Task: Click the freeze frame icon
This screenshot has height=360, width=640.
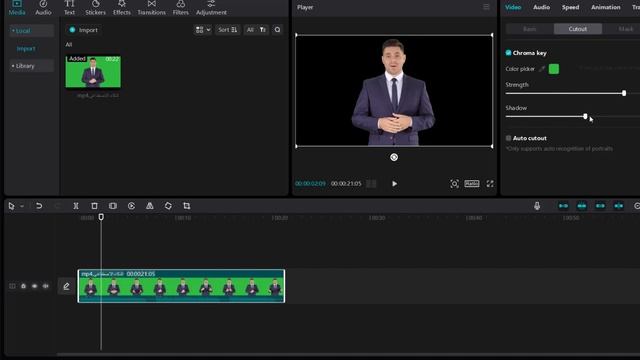Action: pos(113,206)
